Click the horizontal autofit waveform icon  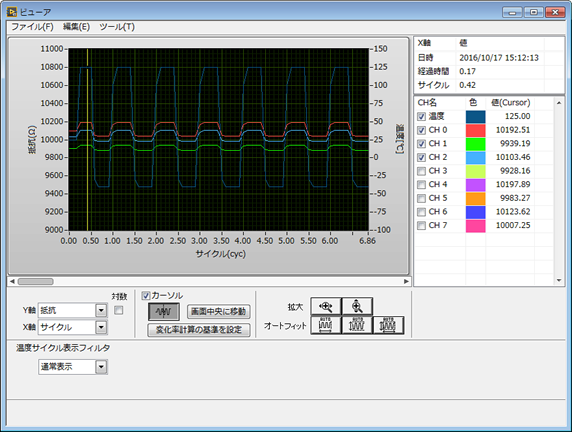(326, 325)
